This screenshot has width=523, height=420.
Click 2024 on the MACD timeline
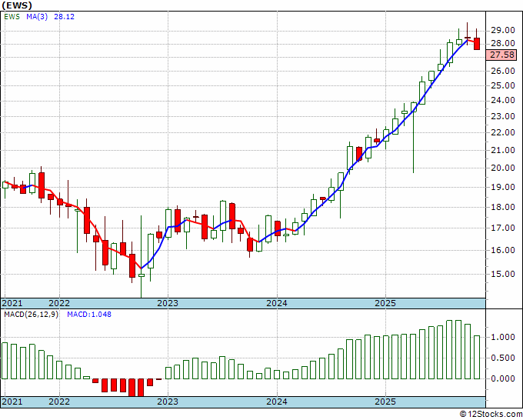coord(277,402)
